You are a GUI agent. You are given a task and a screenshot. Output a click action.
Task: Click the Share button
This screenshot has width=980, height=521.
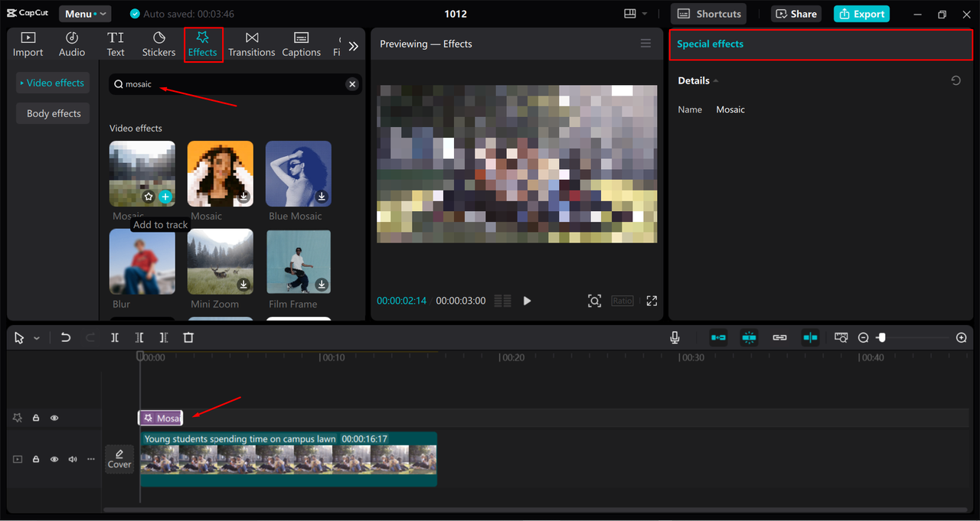[796, 14]
